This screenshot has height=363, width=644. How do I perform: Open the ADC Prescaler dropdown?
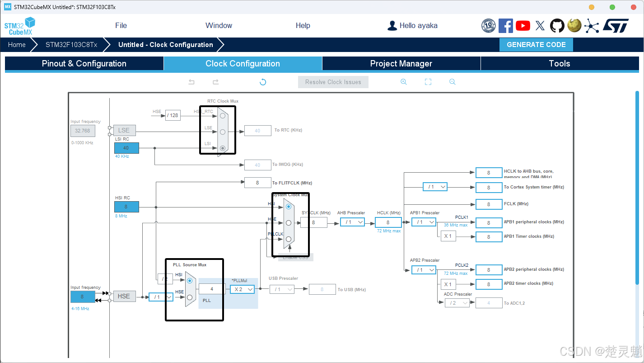coord(457,303)
